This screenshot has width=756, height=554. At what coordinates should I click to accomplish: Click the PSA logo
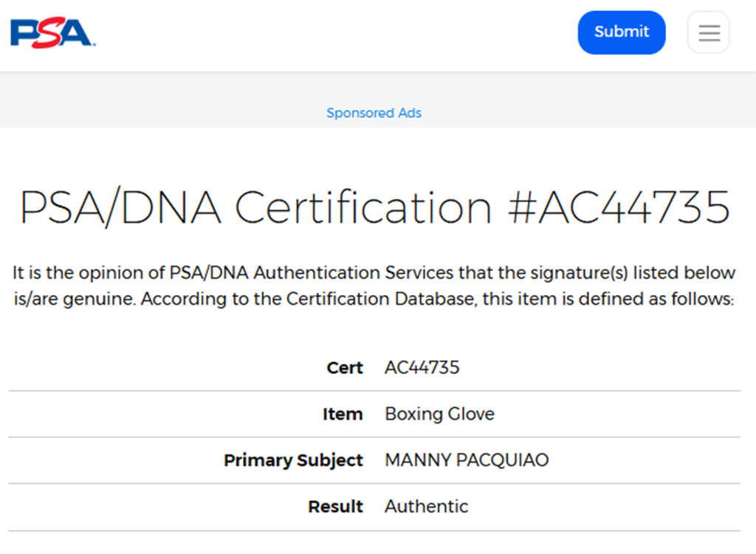click(x=52, y=32)
